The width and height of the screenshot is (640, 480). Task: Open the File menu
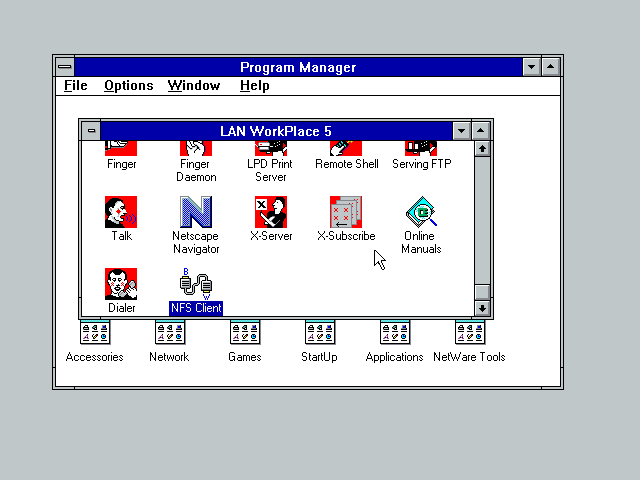pos(76,86)
